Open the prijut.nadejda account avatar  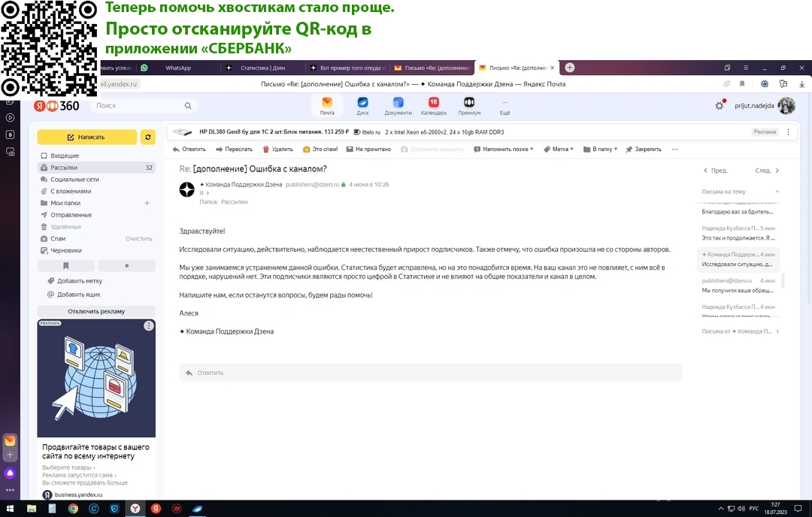coord(786,105)
